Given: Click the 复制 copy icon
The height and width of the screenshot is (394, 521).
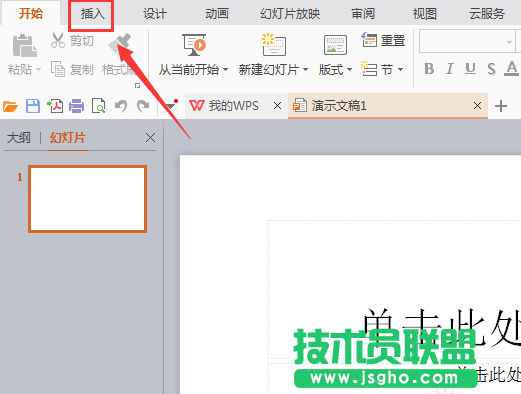Looking at the screenshot, I should pos(58,69).
